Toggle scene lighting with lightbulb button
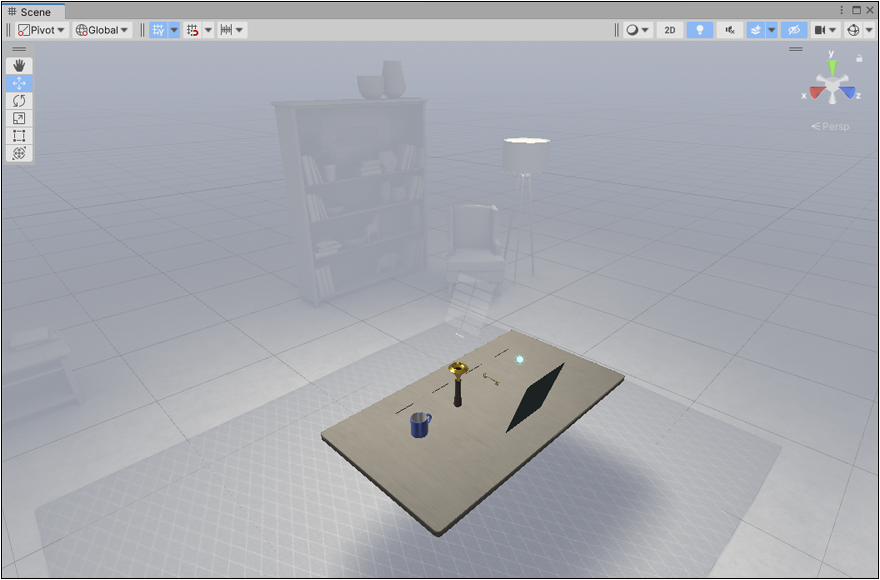The image size is (880, 580). pyautogui.click(x=700, y=30)
